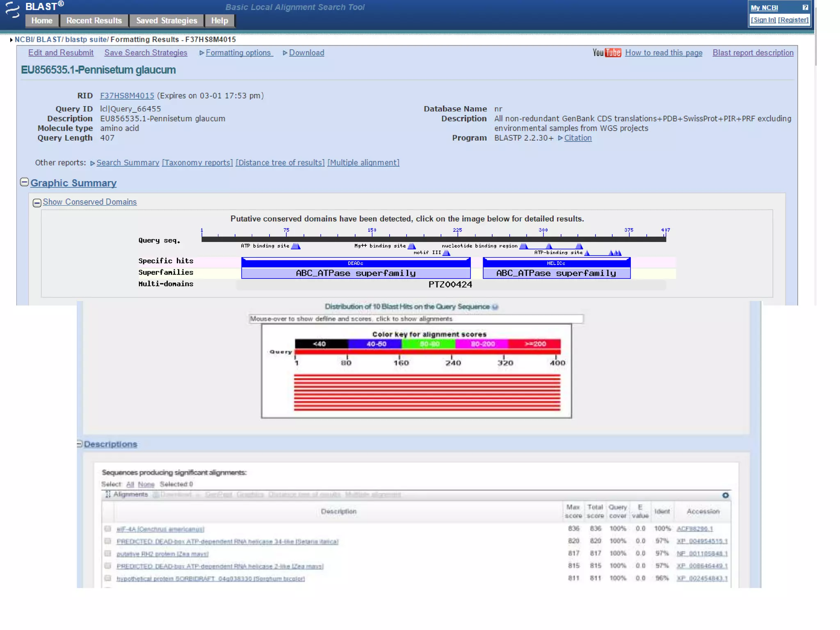Click the red >=200 color key block
The height and width of the screenshot is (630, 840).
click(535, 344)
